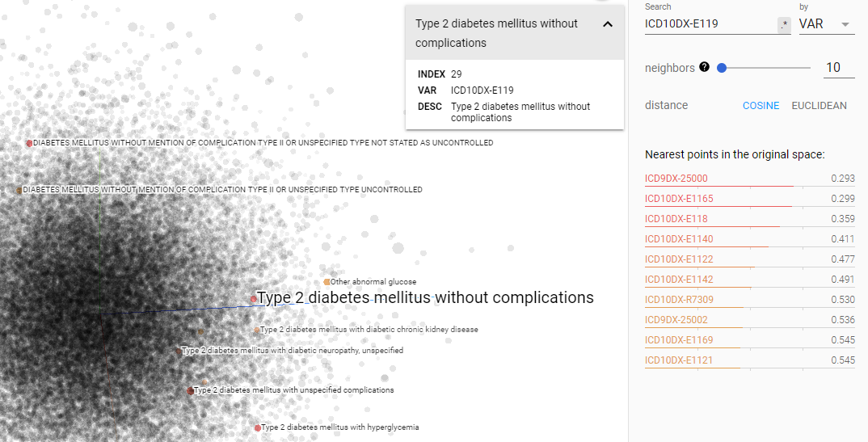
Task: Select EUCLIDEAN distance metric
Action: pyautogui.click(x=819, y=106)
